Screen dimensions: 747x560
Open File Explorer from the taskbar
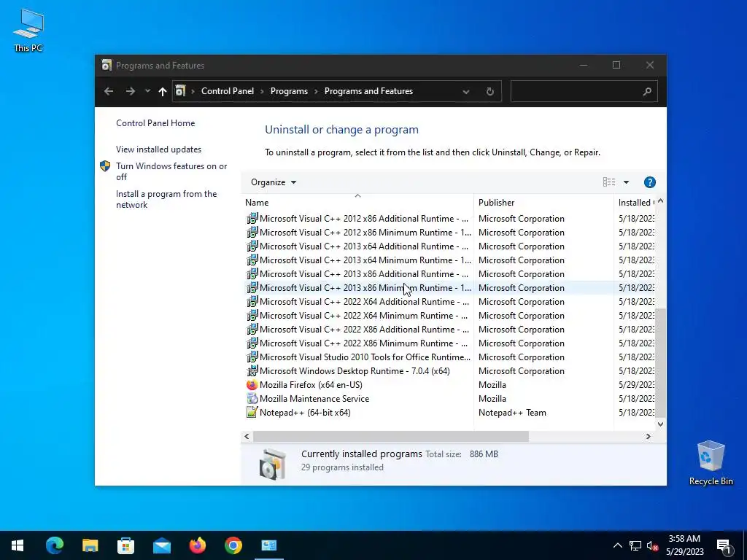[90, 545]
